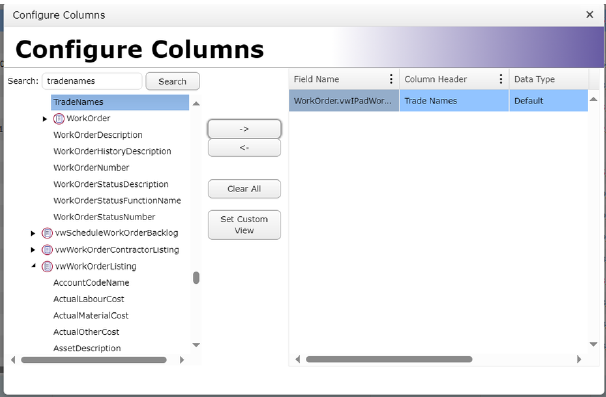Click the tree scroll down arrow
This screenshot has height=397, width=606.
[196, 345]
